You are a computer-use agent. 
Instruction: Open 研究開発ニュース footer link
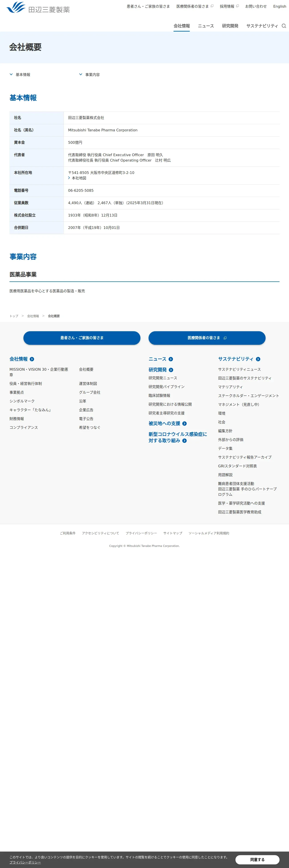(163, 378)
